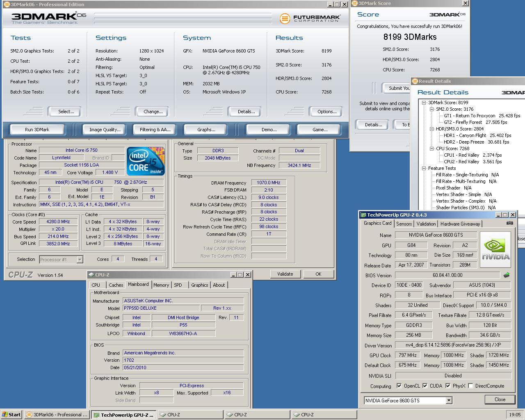Collapse the CPU Score 7268 tree node
This screenshot has width=525, height=420.
click(432, 148)
